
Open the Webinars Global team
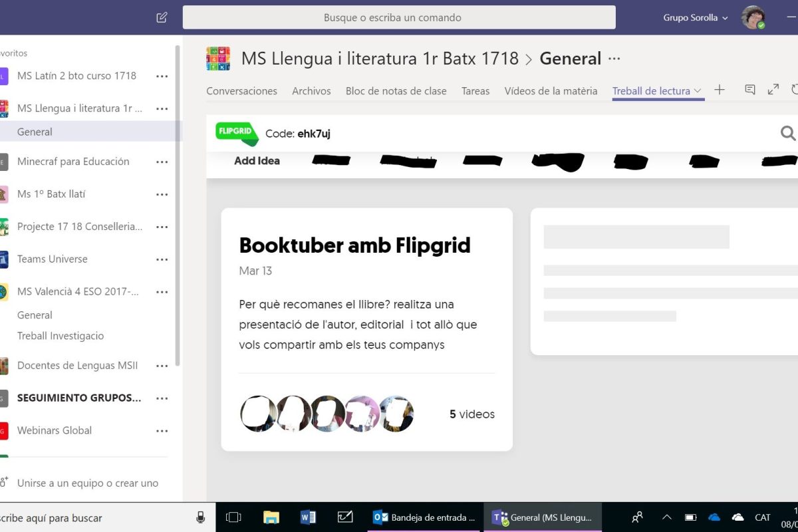click(x=55, y=431)
